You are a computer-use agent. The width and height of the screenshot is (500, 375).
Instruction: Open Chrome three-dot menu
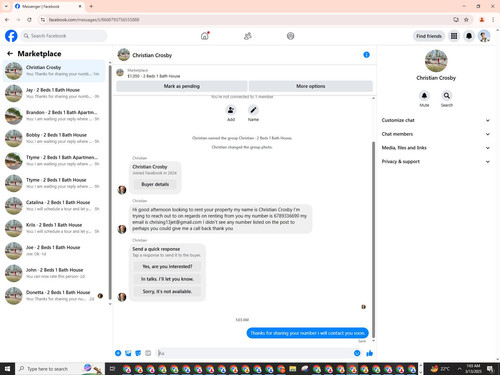(493, 20)
